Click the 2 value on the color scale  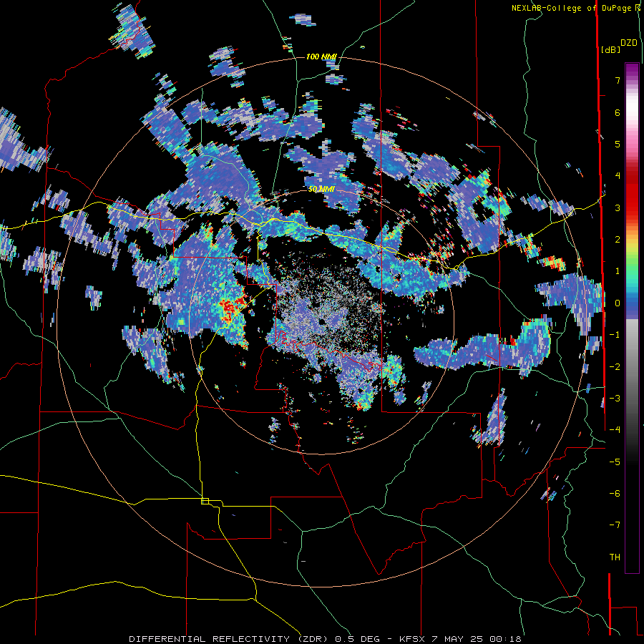(x=618, y=240)
